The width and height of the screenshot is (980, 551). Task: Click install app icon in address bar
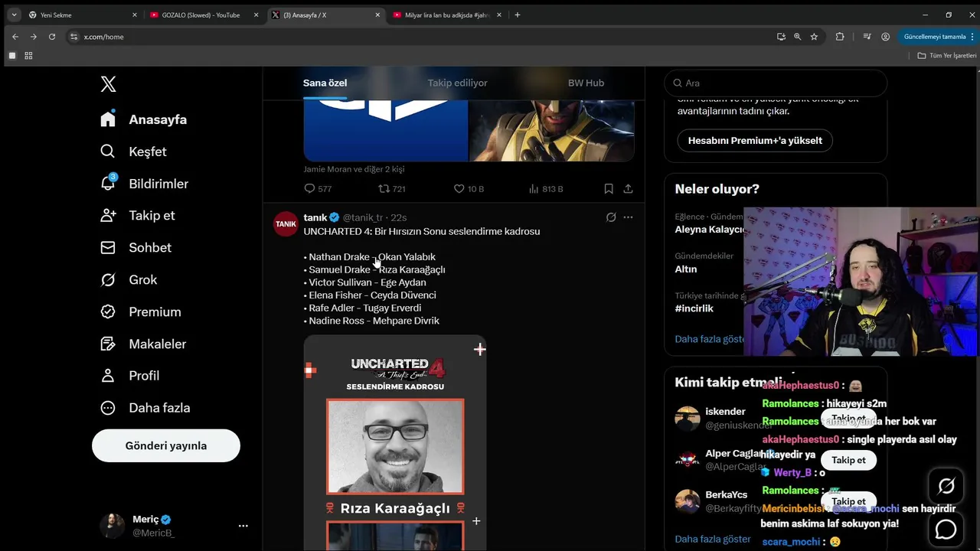(x=781, y=37)
